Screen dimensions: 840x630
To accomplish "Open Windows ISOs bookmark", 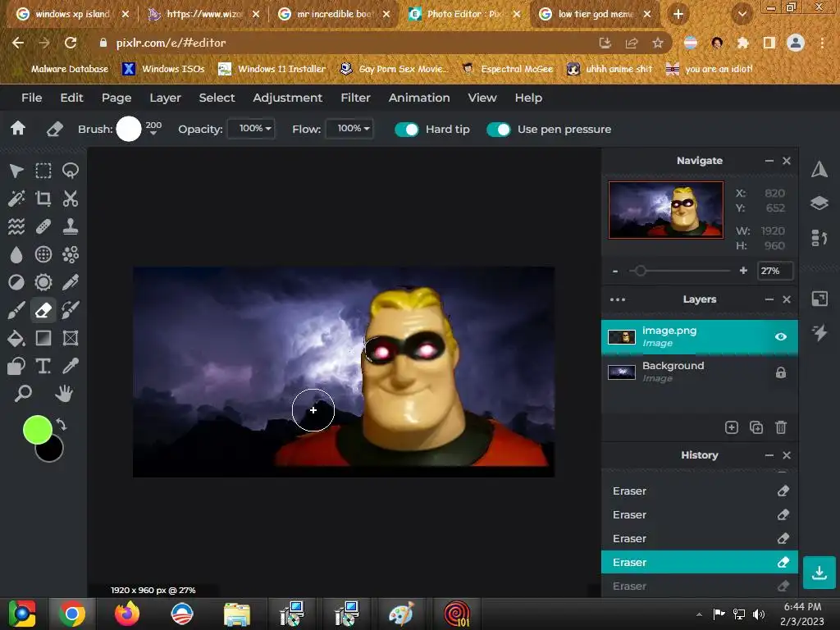I will click(163, 69).
